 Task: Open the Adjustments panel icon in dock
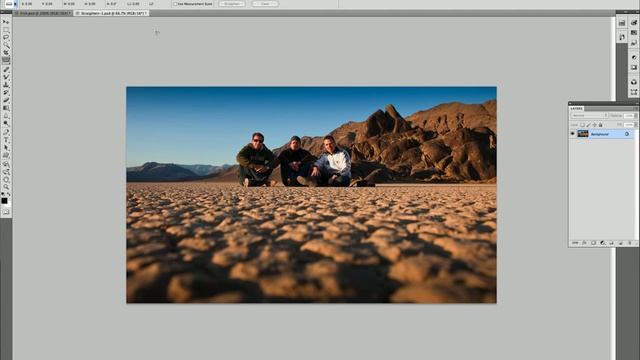(634, 57)
